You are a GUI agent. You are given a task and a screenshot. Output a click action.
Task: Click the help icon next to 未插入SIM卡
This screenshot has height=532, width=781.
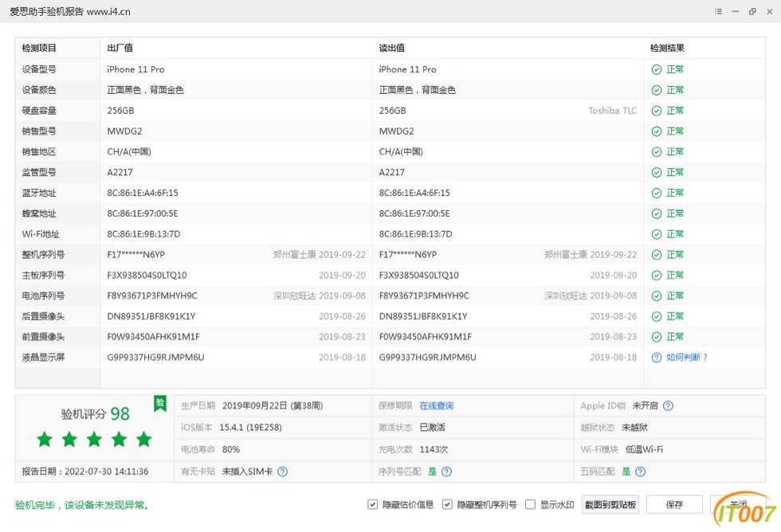pos(282,471)
